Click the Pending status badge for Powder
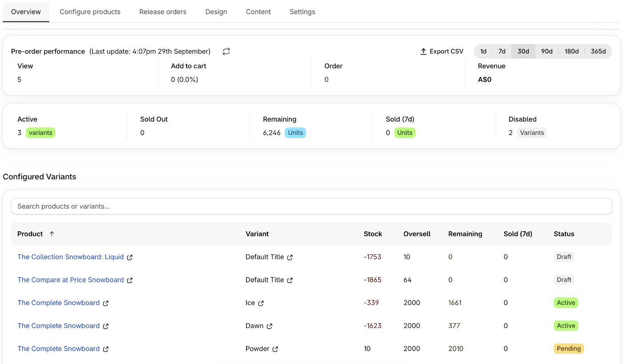This screenshot has height=364, width=624. 568,349
